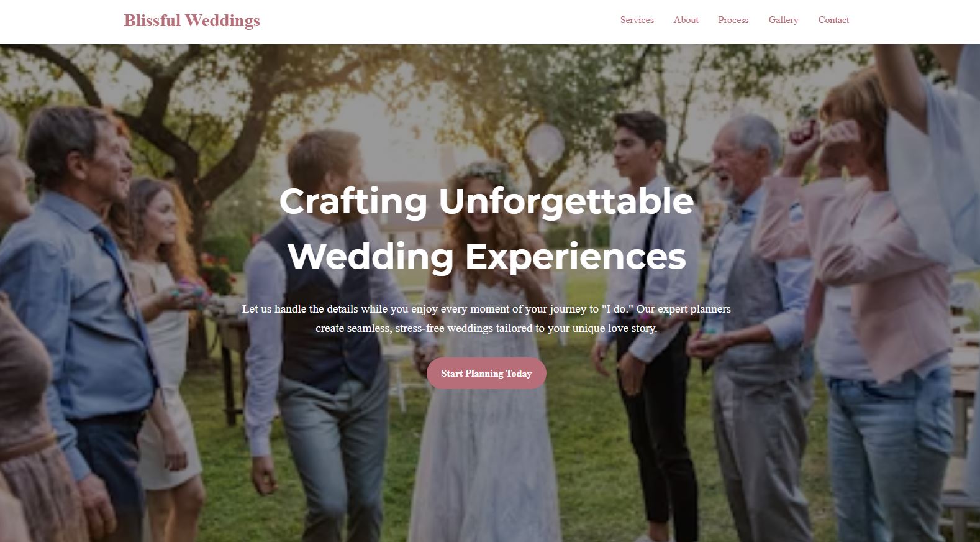Click the paragraph line starting 'Let us handle'
Image resolution: width=980 pixels, height=542 pixels.
486,309
